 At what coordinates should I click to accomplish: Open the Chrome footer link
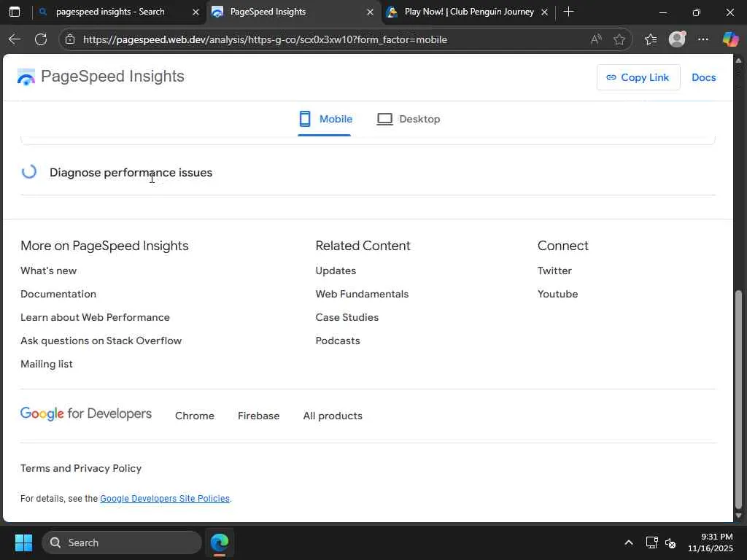(x=195, y=416)
